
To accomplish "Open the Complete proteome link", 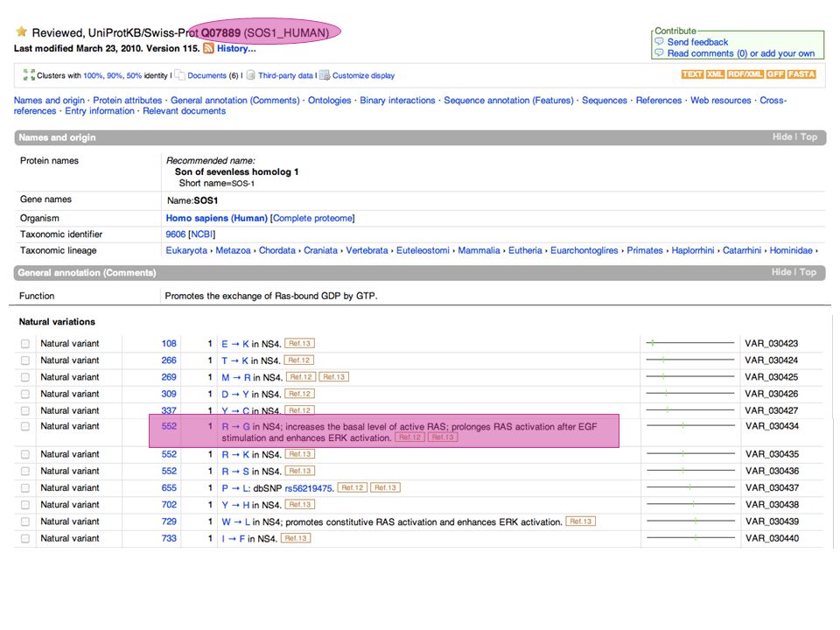I will click(313, 218).
